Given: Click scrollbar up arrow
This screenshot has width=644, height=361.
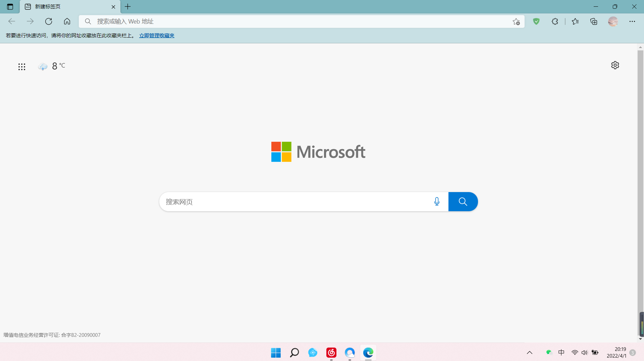Looking at the screenshot, I should pos(640,47).
